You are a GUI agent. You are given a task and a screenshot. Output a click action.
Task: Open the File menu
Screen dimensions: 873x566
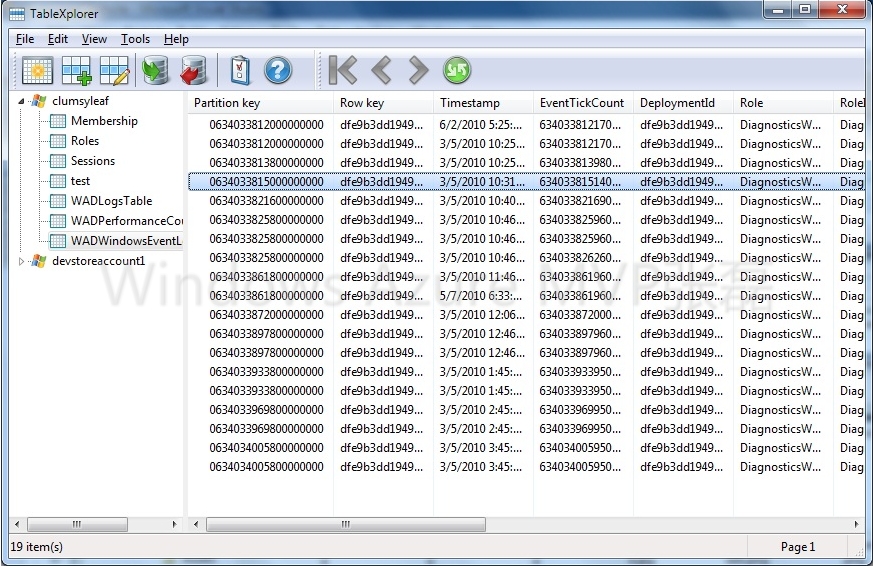tap(25, 39)
